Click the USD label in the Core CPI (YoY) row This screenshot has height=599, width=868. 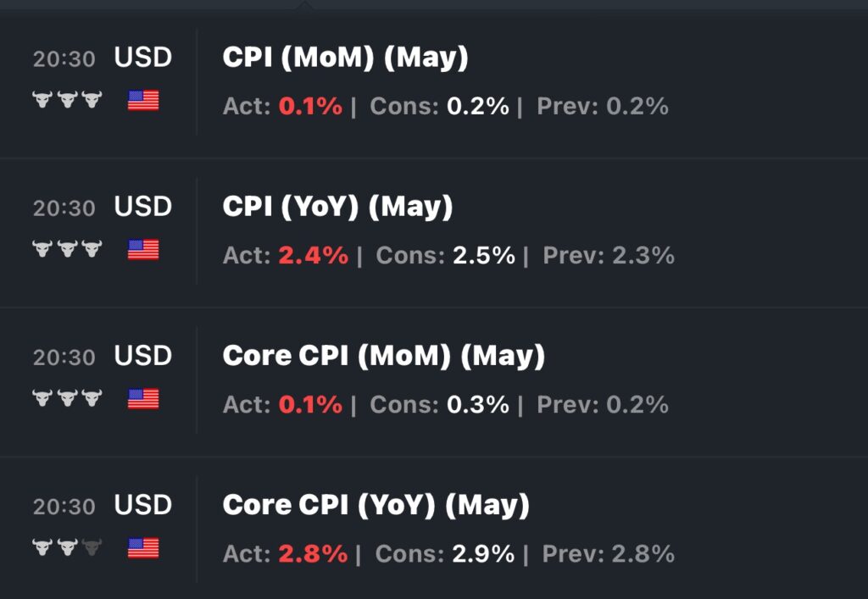click(143, 505)
